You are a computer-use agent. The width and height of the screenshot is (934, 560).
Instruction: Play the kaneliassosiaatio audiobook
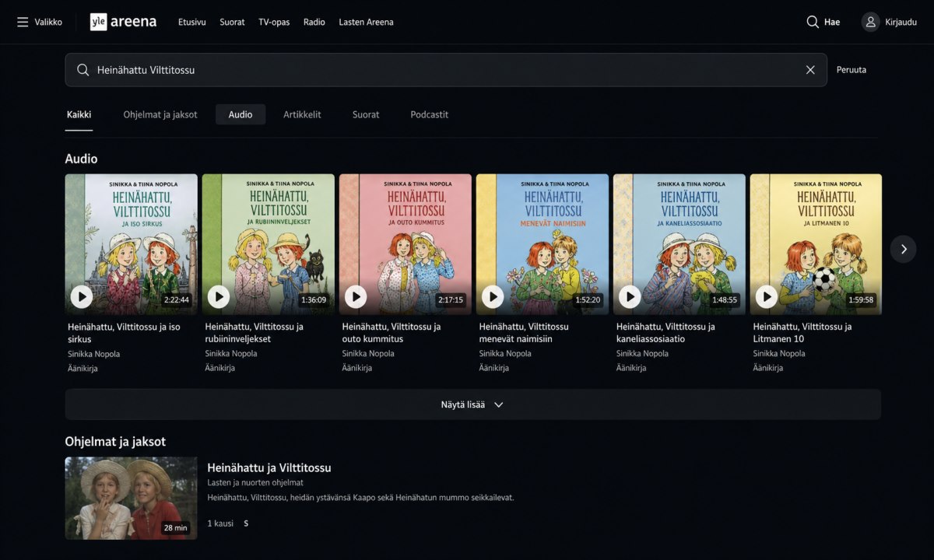[x=630, y=296]
